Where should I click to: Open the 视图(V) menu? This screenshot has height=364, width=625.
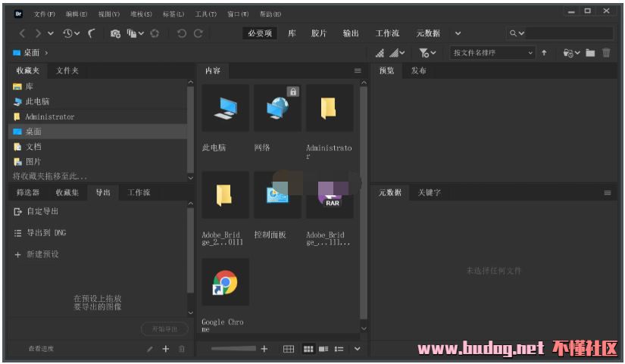[x=109, y=14]
